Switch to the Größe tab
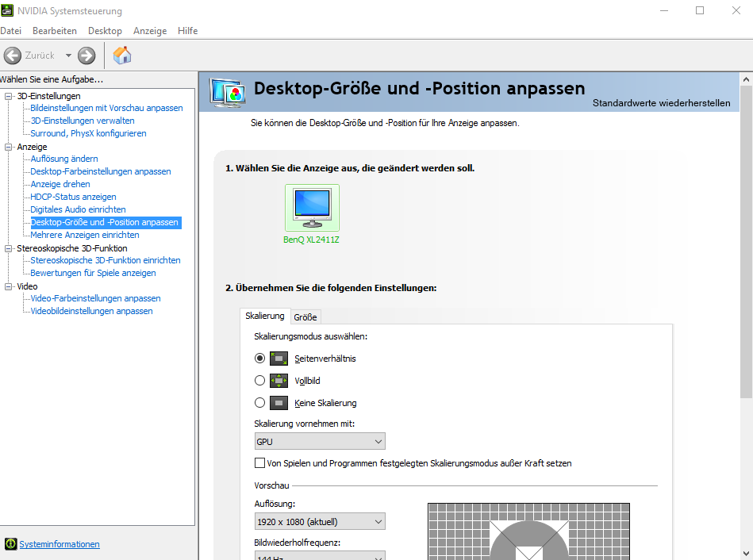Viewport: 753px width, 560px height. pos(305,317)
